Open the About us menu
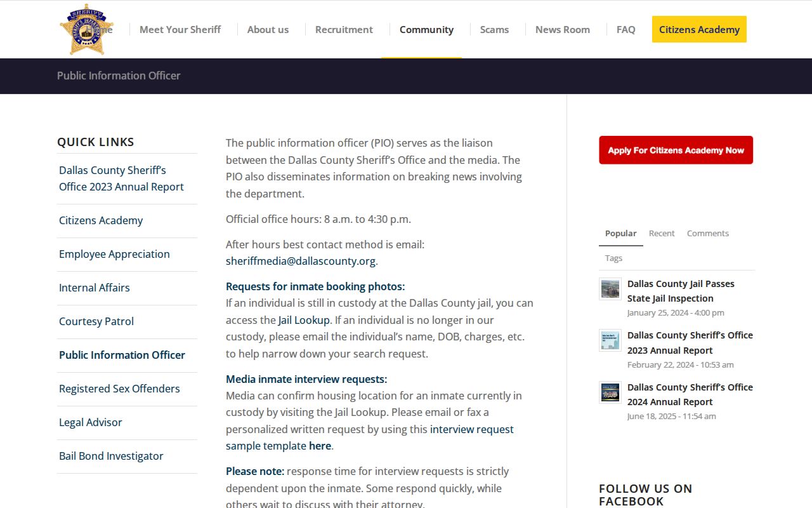 [x=268, y=29]
